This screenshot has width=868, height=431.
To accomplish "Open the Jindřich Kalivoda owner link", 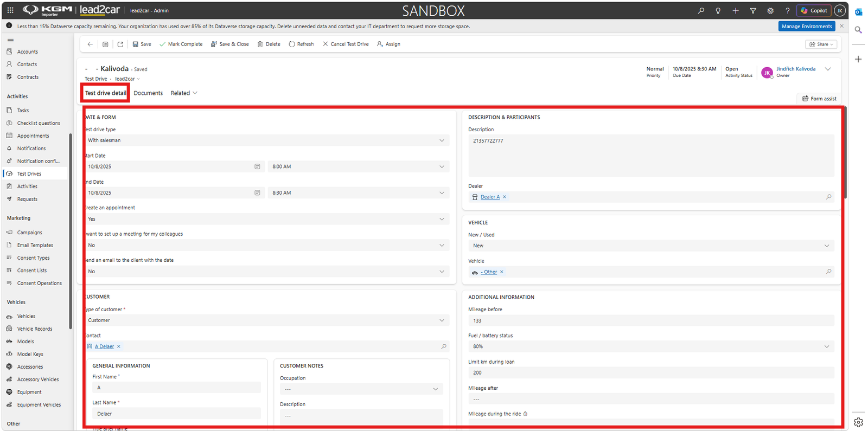I will tap(796, 69).
